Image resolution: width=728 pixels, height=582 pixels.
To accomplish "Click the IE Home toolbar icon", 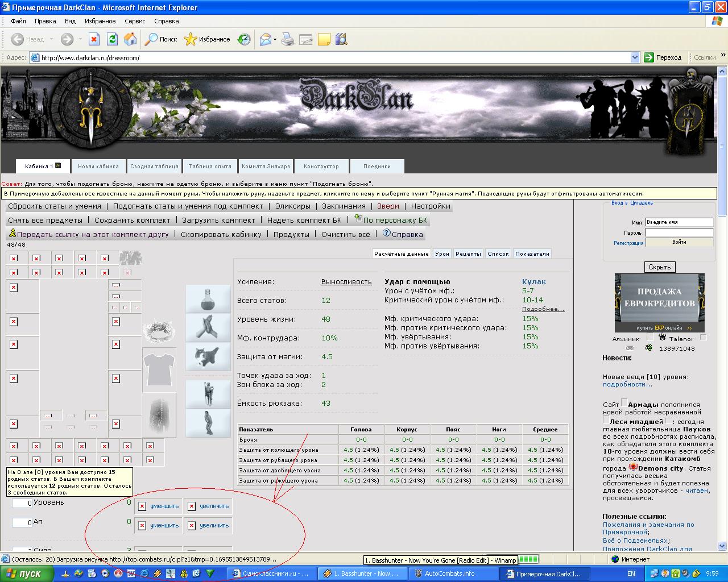I will click(x=130, y=39).
